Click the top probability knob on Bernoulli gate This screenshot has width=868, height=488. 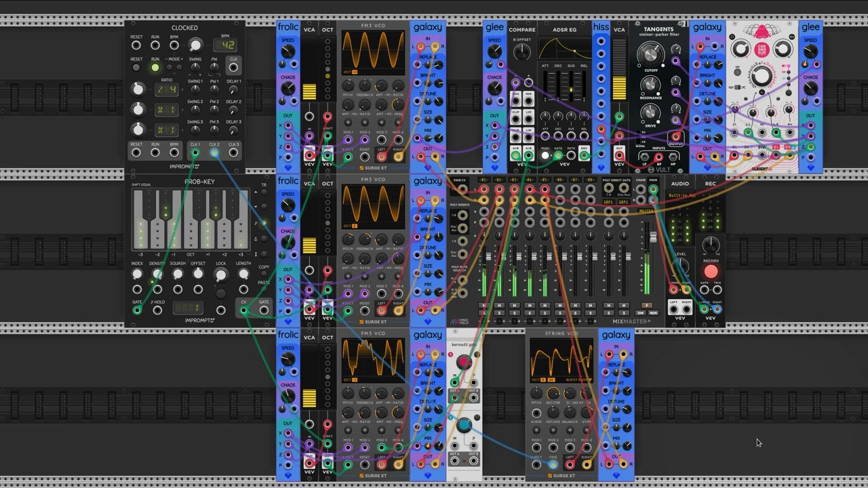pyautogui.click(x=465, y=362)
